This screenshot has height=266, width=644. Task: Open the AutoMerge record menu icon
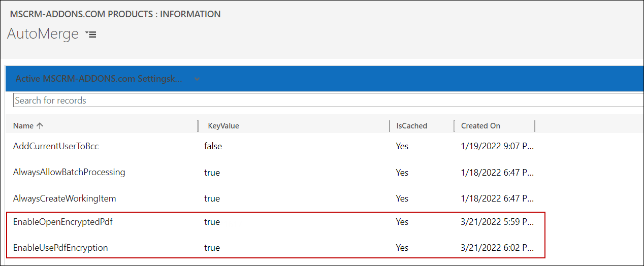pos(91,35)
